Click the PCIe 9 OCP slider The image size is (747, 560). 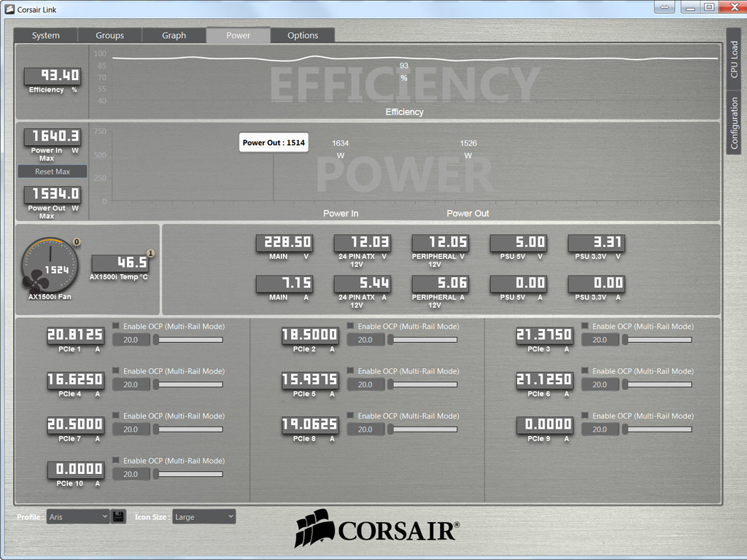(x=657, y=429)
